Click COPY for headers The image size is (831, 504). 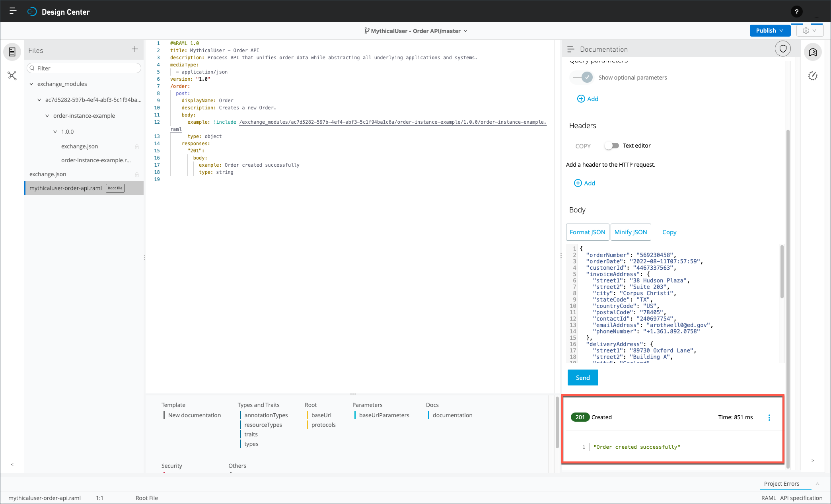(583, 146)
